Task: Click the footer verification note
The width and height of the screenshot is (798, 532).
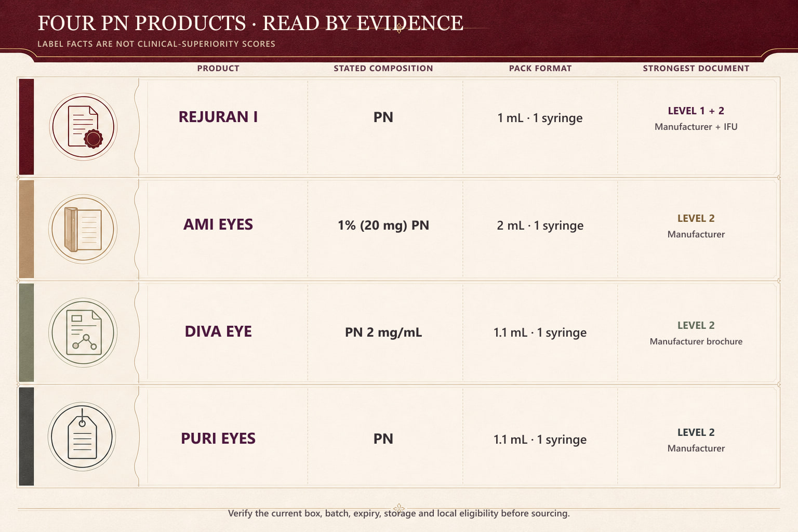Action: tap(399, 513)
